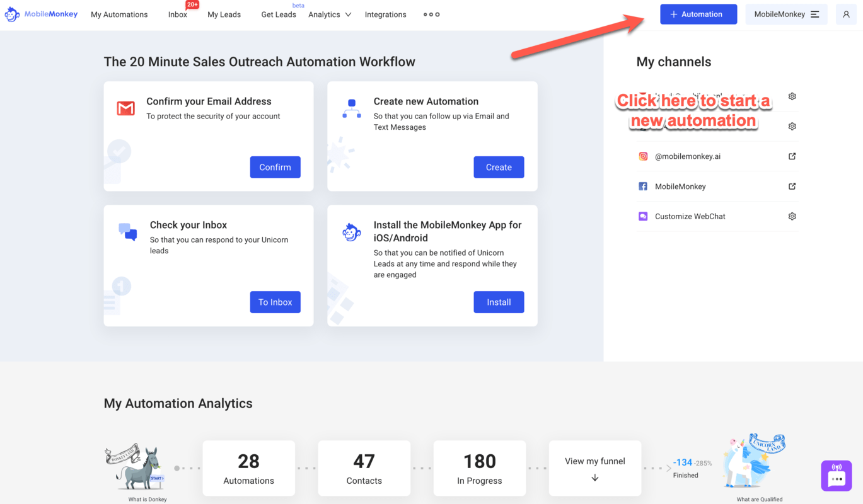
Task: Open My Leads in the navigation
Action: 224,14
